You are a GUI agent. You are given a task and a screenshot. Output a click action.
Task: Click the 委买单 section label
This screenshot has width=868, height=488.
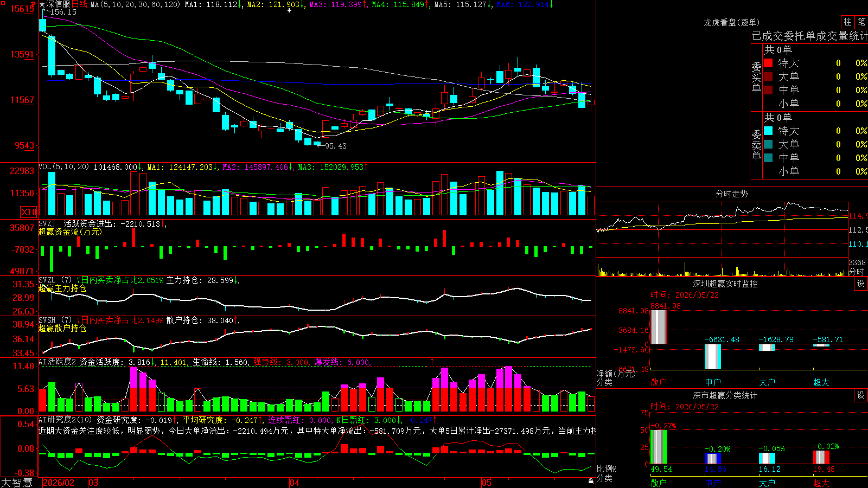pyautogui.click(x=756, y=77)
